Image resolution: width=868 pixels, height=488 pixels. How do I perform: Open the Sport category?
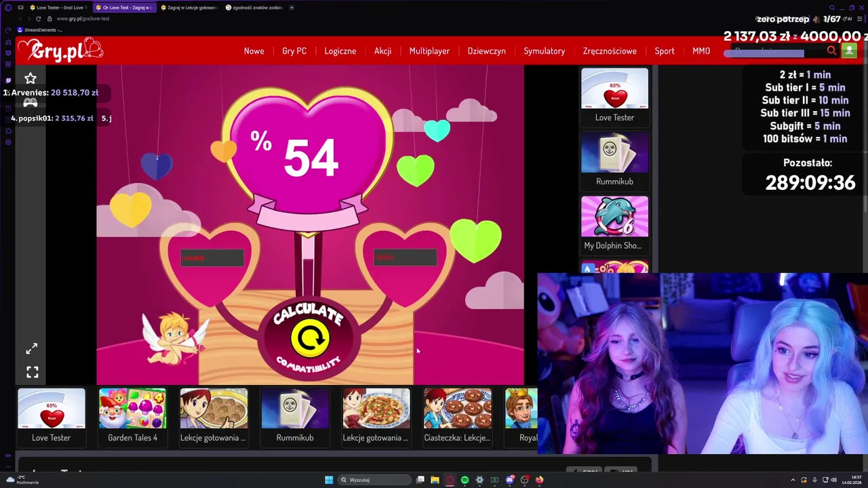point(665,51)
